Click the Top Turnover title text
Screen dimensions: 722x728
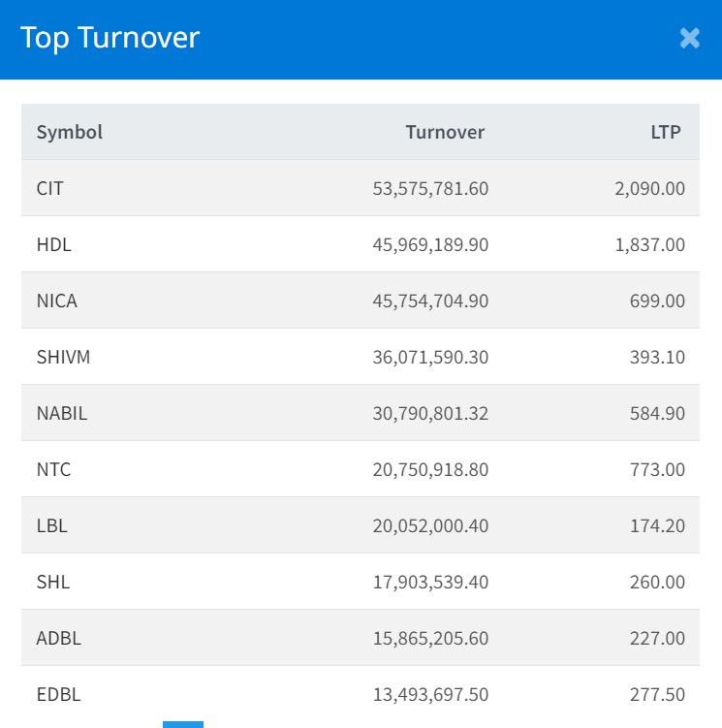[110, 38]
